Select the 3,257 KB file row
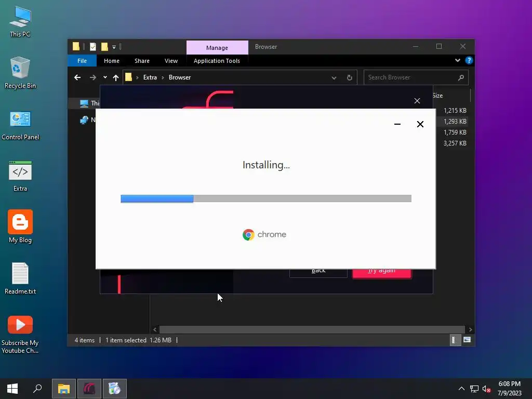The image size is (532, 399). 455,143
